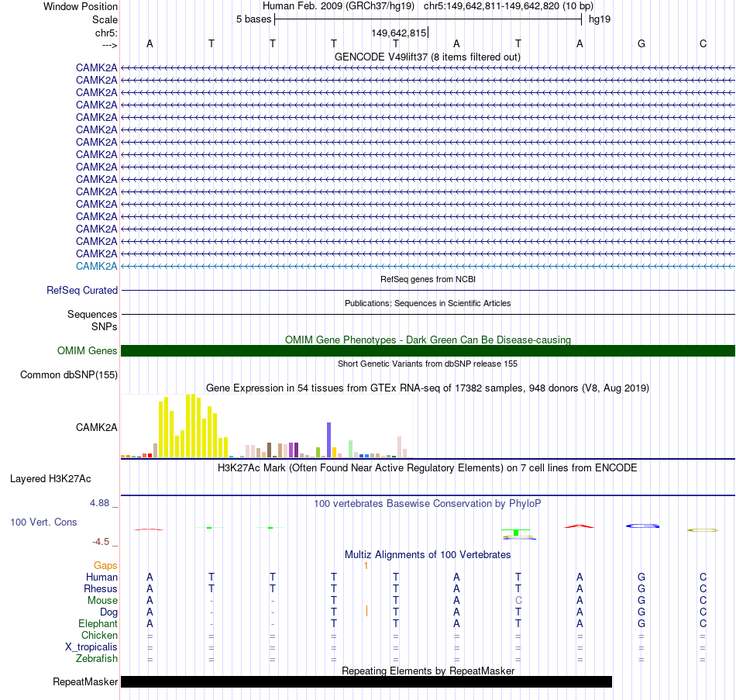Click the '5 bases' scale bar label

(253, 19)
